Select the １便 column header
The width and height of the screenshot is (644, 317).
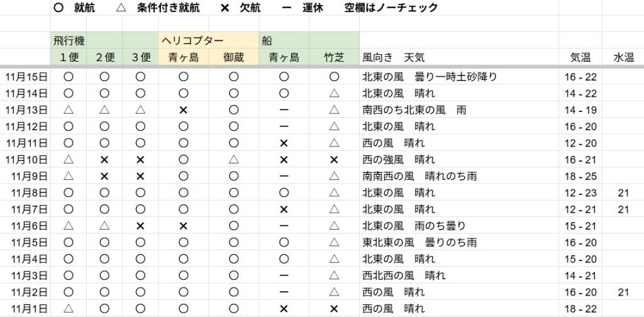click(69, 58)
